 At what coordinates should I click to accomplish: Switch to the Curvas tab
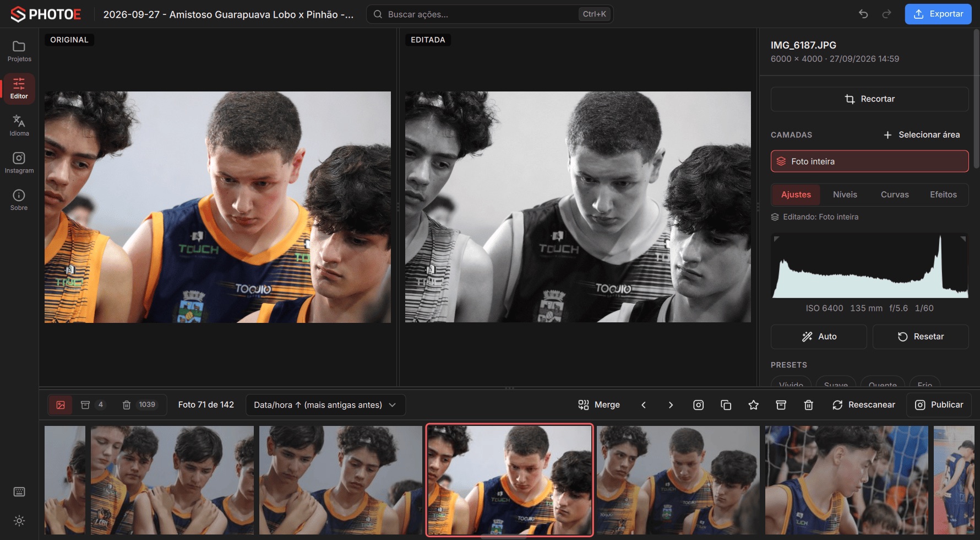895,195
